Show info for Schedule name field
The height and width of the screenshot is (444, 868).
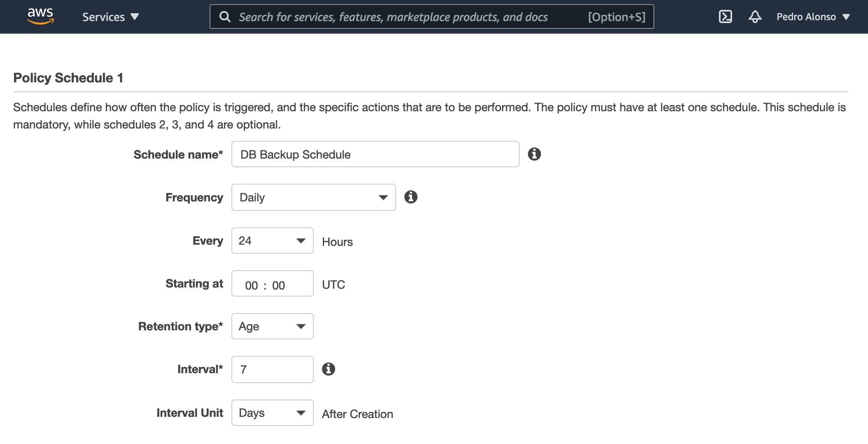coord(534,154)
